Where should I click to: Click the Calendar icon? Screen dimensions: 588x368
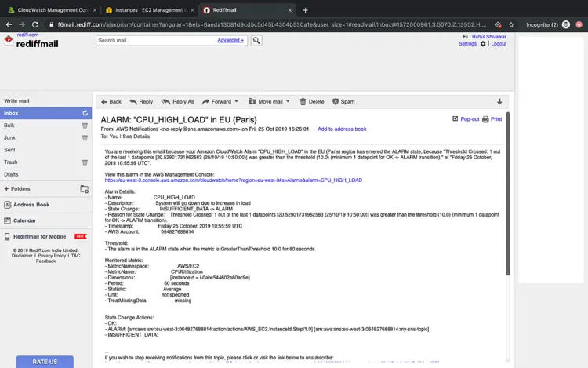8,220
